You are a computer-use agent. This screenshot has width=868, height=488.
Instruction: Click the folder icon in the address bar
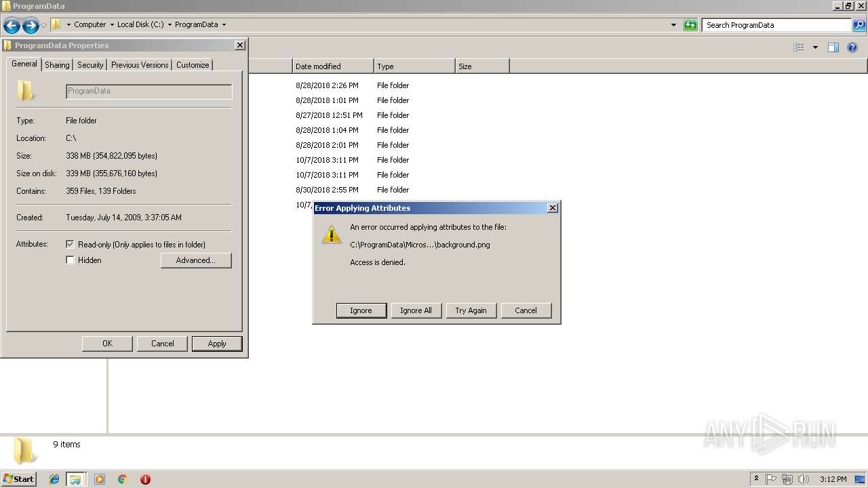pos(56,24)
